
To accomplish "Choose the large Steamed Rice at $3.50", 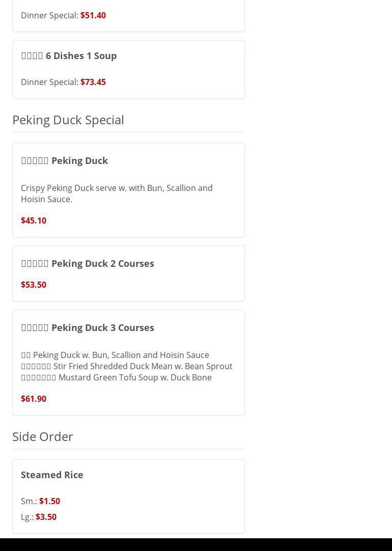I will [x=46, y=517].
